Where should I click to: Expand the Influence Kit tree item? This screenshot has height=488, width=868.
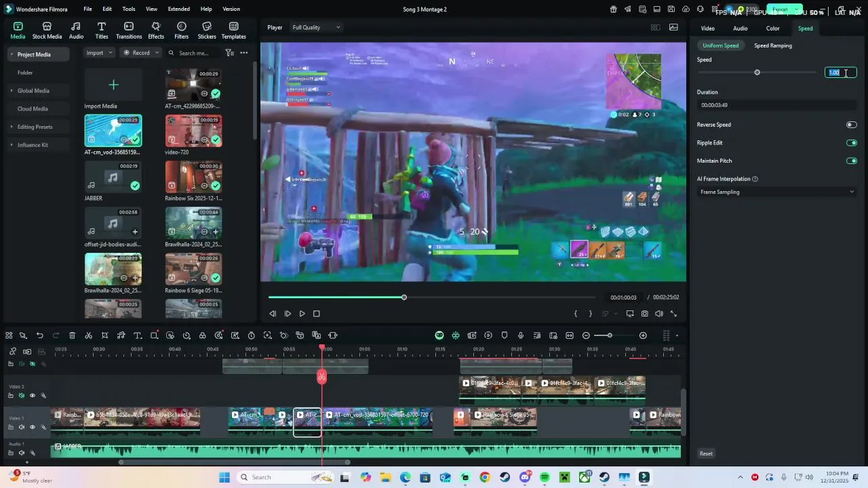12,145
